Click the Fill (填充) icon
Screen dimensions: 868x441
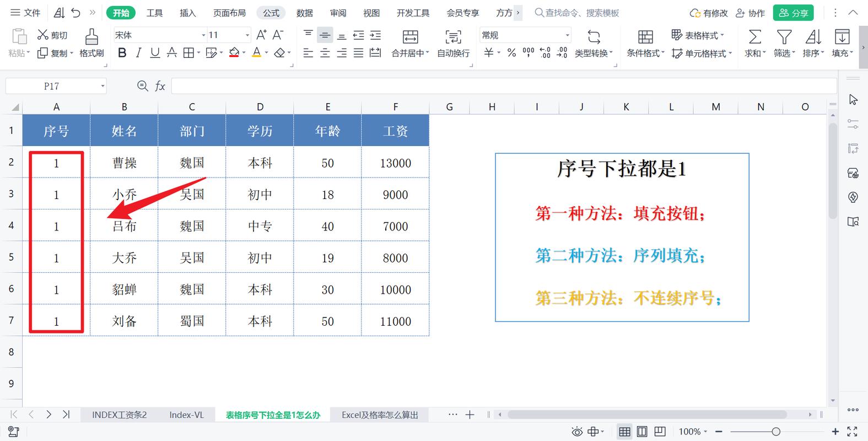point(842,37)
